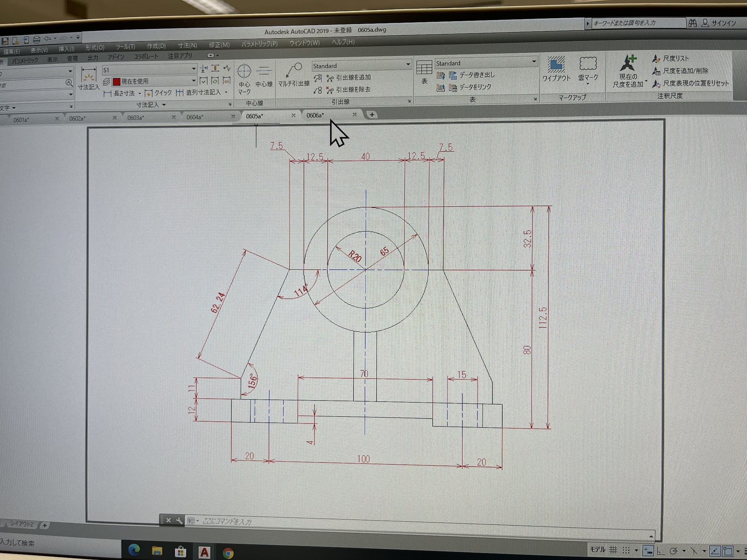Image resolution: width=747 pixels, height=560 pixels.
Task: Click the red 現在を使用 layer color swatch
Action: click(x=117, y=82)
